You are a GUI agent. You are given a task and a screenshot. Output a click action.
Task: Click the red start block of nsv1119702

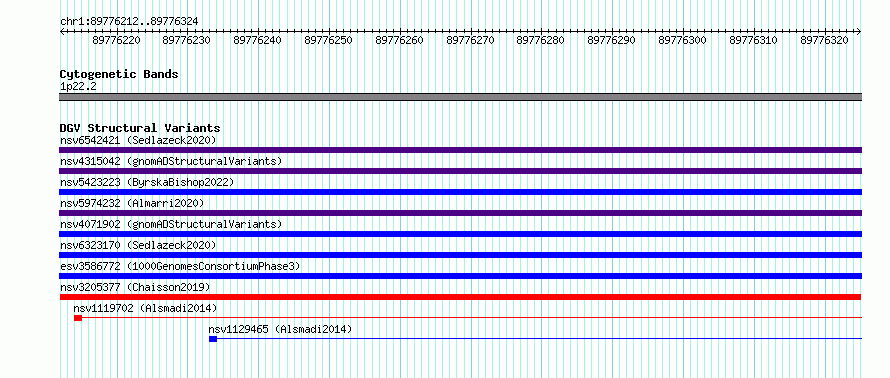78,318
